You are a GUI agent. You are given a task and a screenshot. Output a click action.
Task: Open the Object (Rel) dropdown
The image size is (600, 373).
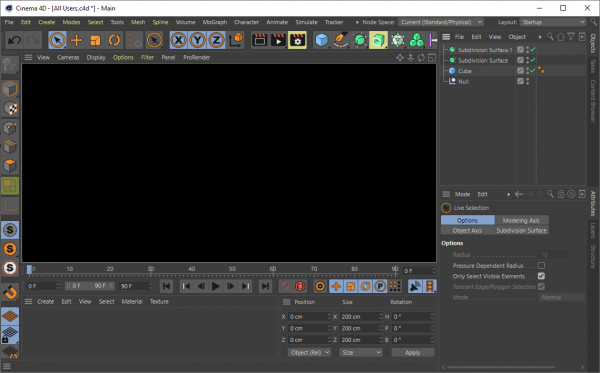click(309, 352)
